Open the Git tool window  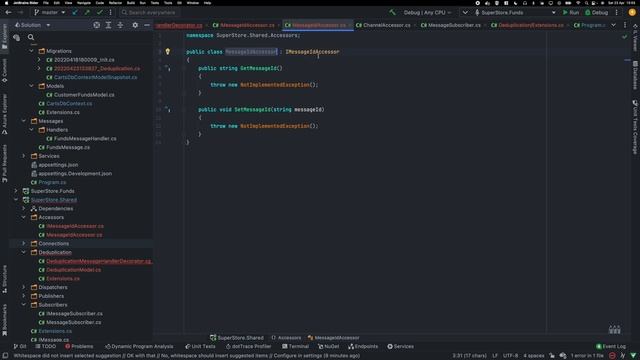[20, 347]
